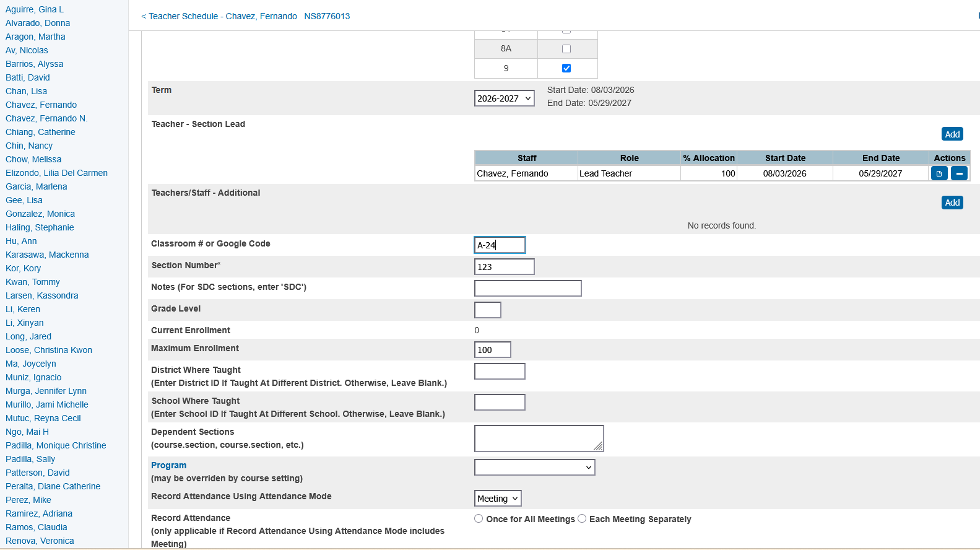Open teacher Ramos, Claudia
The width and height of the screenshot is (980, 550).
tap(37, 527)
